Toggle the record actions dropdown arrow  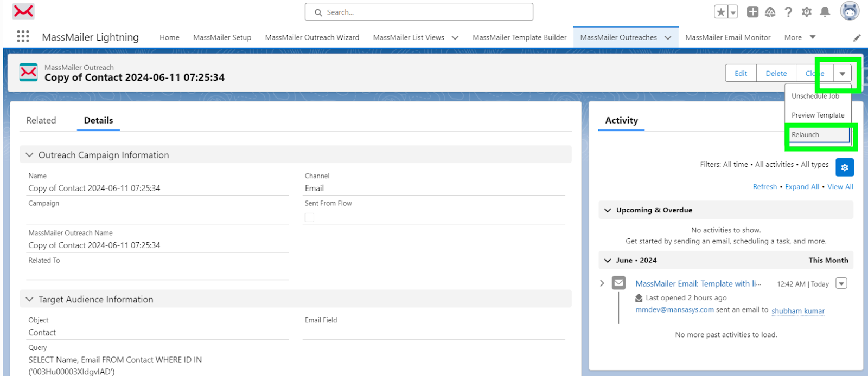[843, 73]
